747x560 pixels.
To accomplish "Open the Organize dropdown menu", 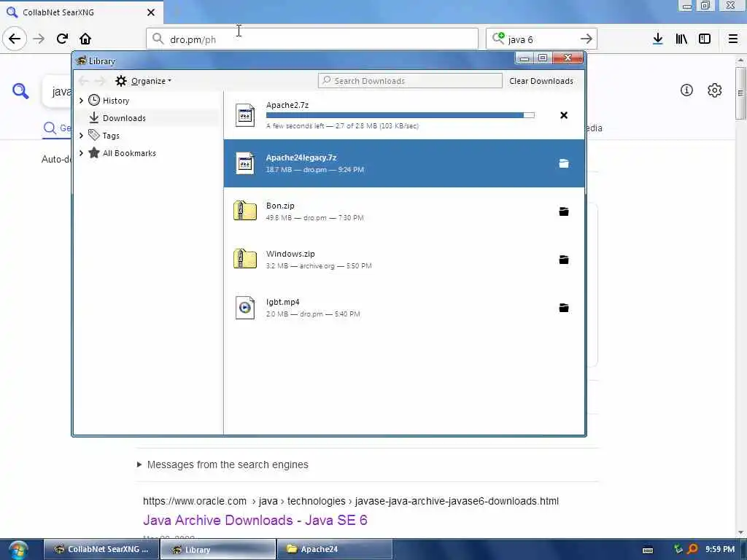I will (x=144, y=81).
